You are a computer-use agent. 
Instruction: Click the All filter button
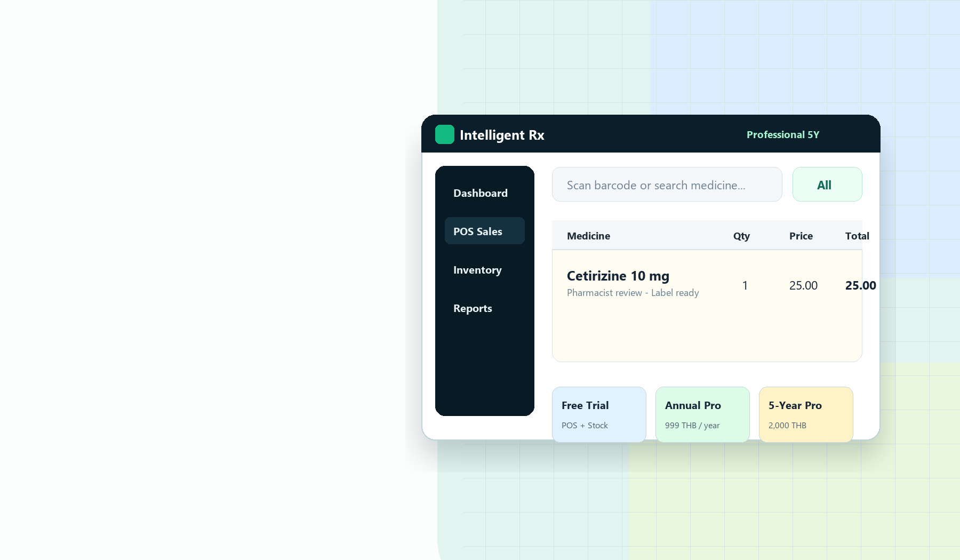tap(827, 185)
